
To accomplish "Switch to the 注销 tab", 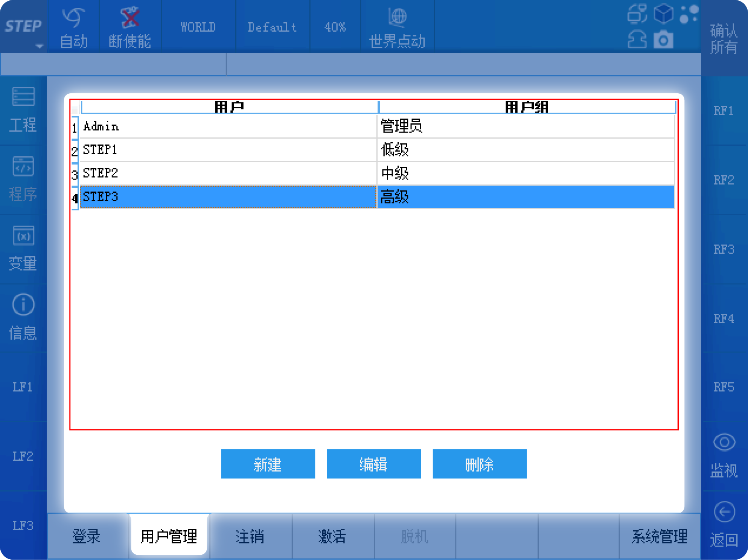I will [x=251, y=536].
